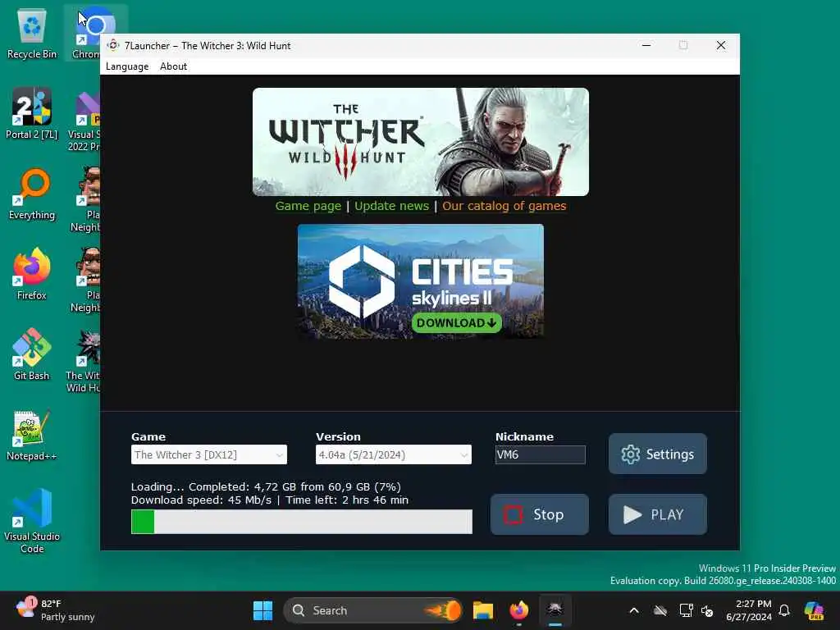Click the download progress bar
Viewport: 840px width, 630px height.
click(302, 522)
